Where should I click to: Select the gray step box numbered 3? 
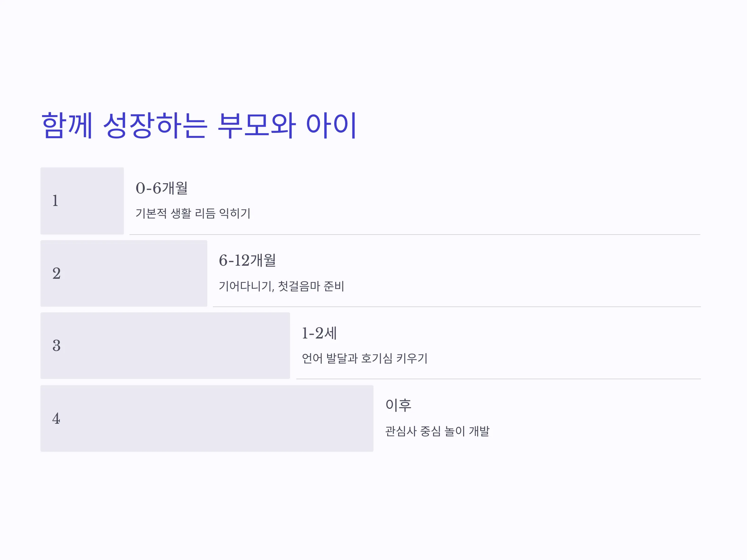coord(165,346)
